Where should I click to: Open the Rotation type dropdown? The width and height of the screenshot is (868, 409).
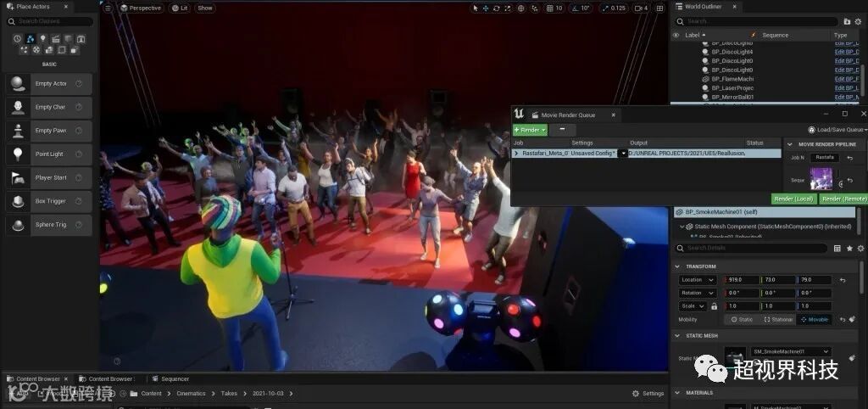(x=698, y=293)
